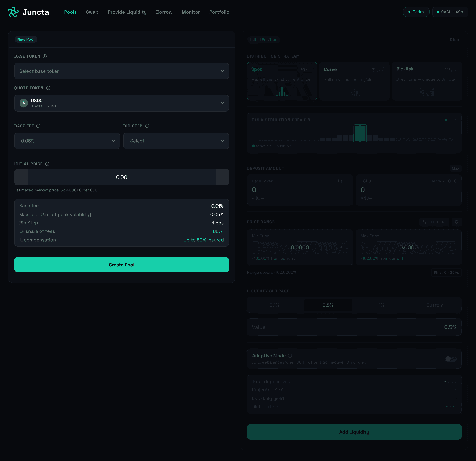
Task: Use estimated market price 53.40USDC per SOL
Action: [79, 190]
